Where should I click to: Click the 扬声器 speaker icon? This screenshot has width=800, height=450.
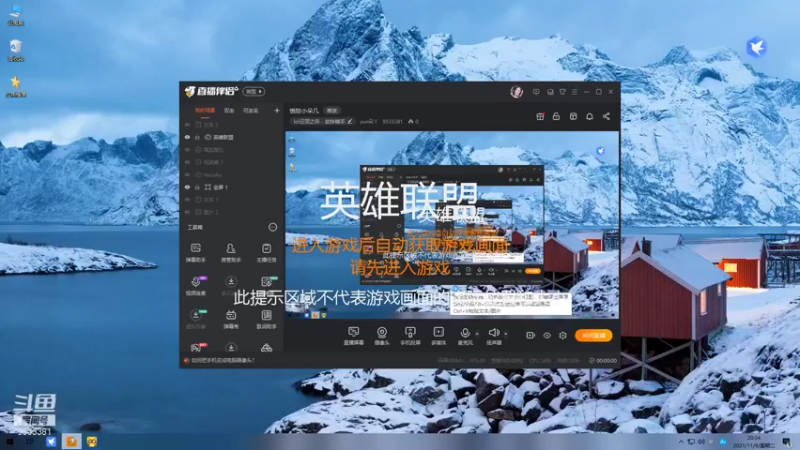(x=493, y=333)
